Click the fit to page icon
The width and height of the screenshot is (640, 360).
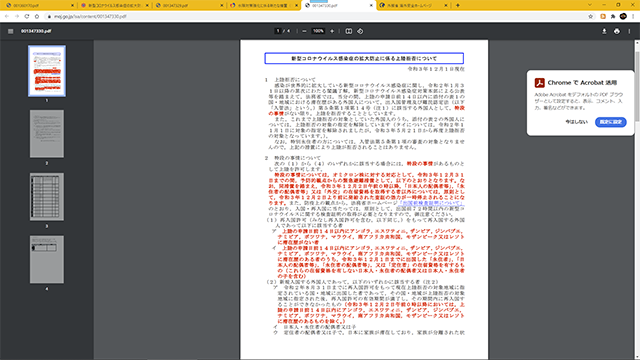coord(349,31)
